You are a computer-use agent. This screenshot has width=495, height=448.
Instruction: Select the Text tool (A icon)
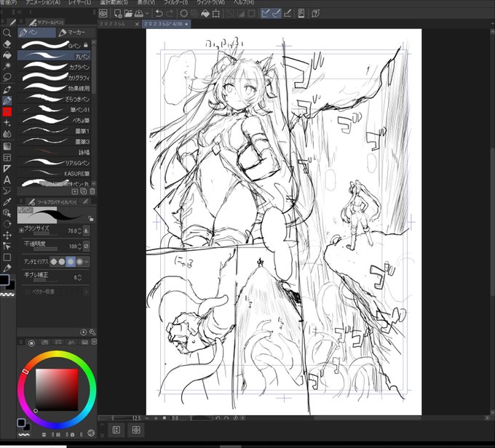coord(7,180)
